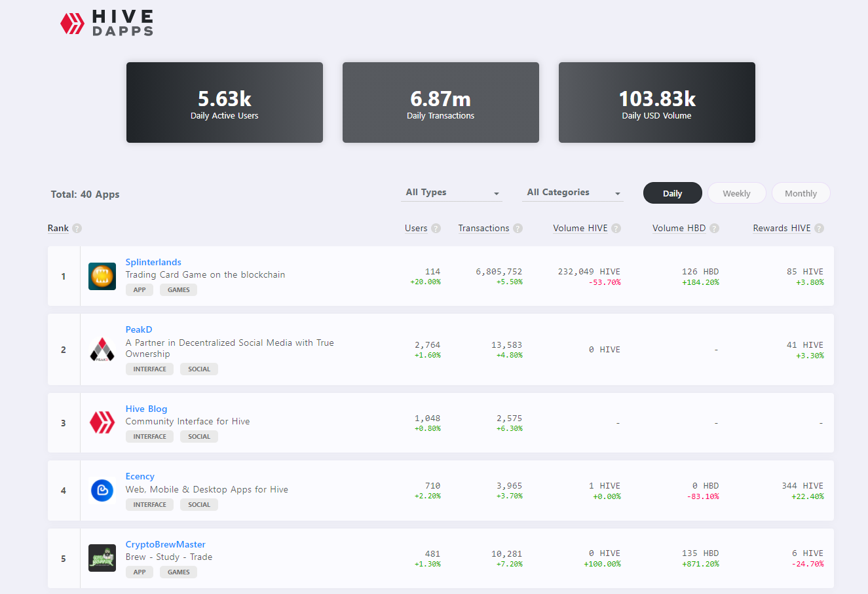Open the CryptoBrewMaster app icon
Image resolution: width=868 pixels, height=594 pixels.
click(x=102, y=558)
